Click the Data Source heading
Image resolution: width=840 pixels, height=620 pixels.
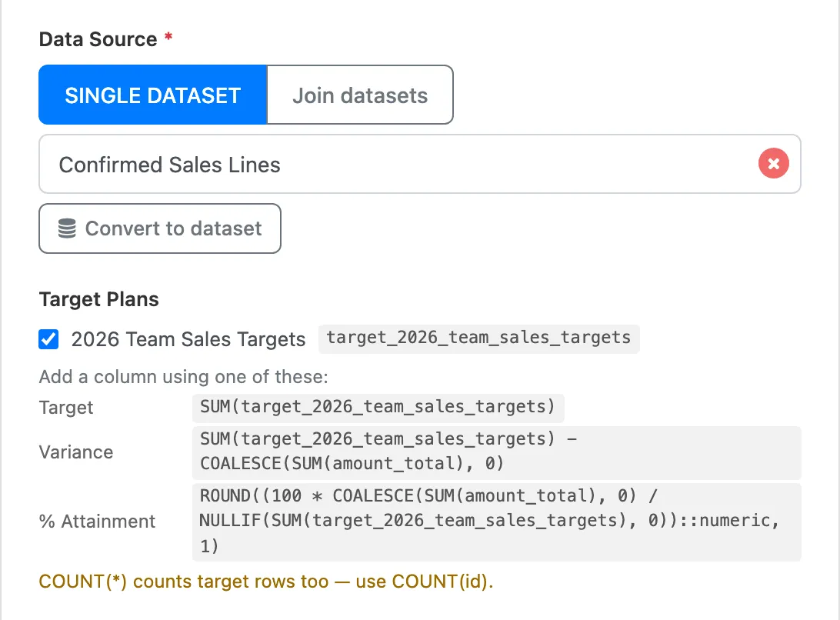(x=98, y=40)
